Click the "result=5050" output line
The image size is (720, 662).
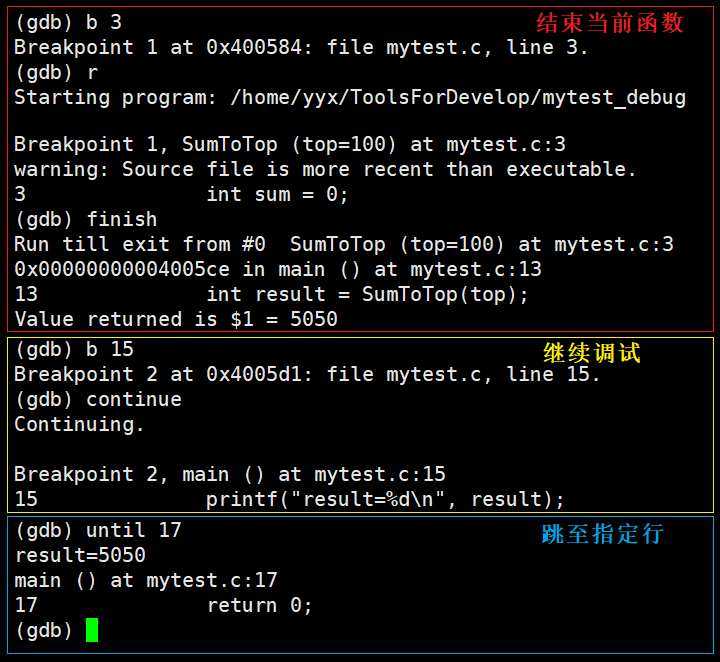(80, 555)
